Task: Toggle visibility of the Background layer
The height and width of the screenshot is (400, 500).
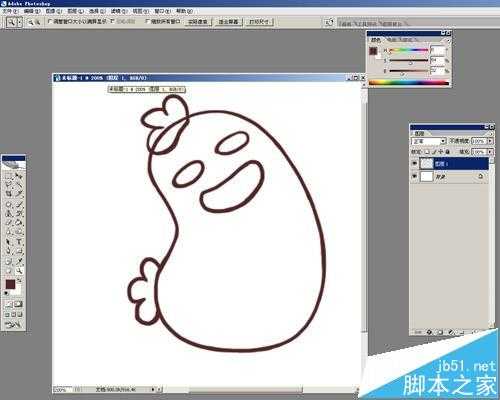Action: 414,176
